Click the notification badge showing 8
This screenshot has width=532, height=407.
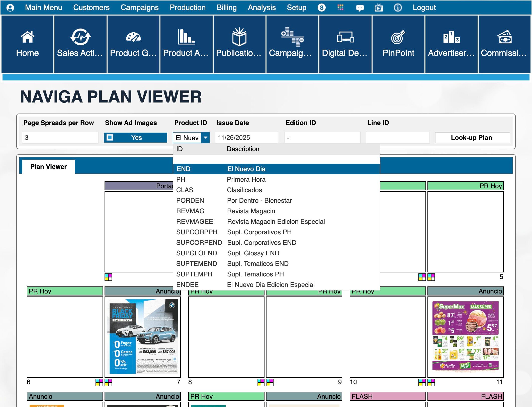322,8
